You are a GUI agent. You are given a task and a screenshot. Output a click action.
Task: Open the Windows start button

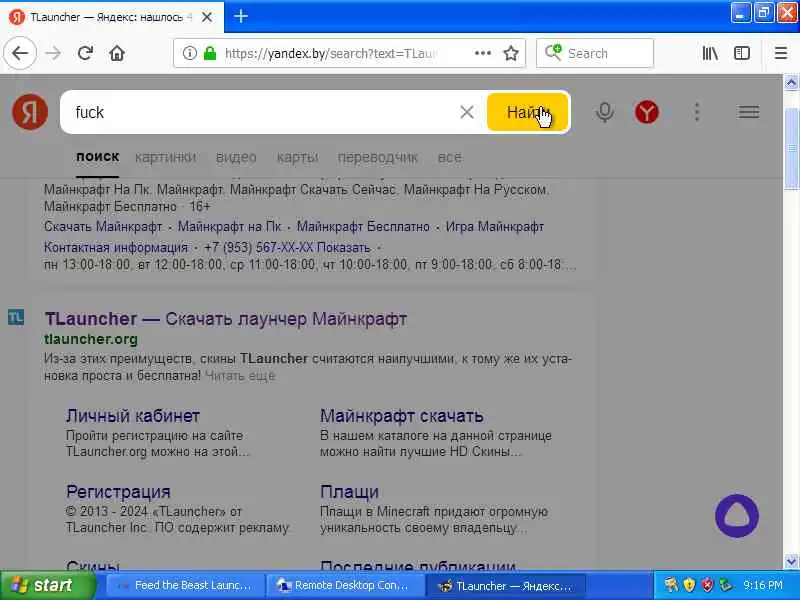click(47, 585)
